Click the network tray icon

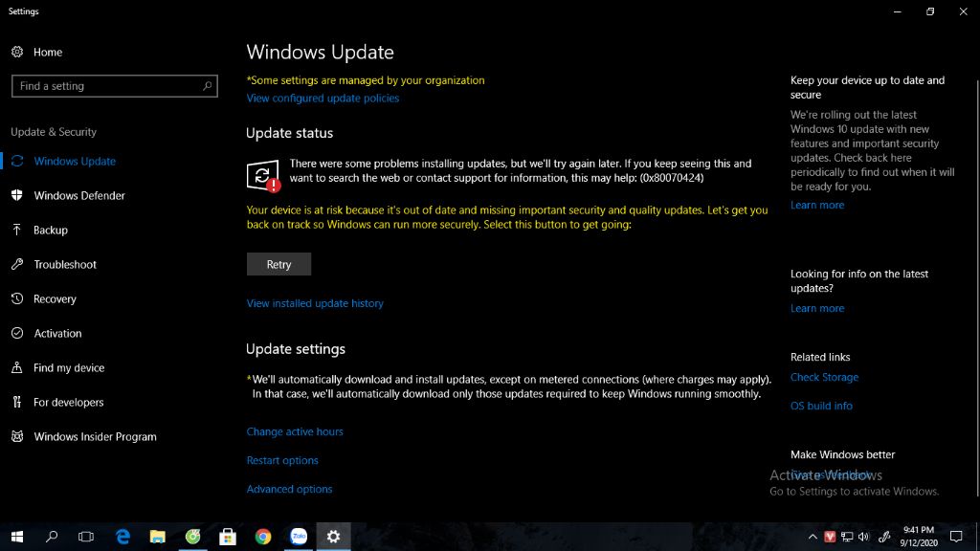(847, 537)
